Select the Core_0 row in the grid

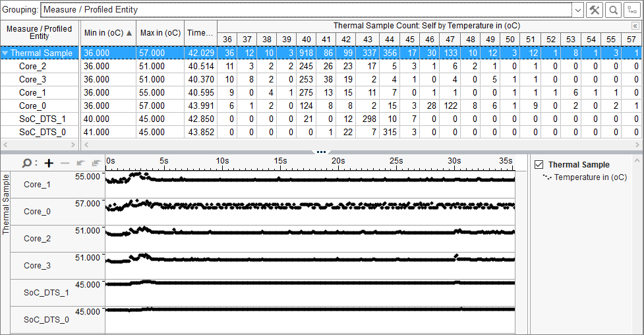click(33, 106)
